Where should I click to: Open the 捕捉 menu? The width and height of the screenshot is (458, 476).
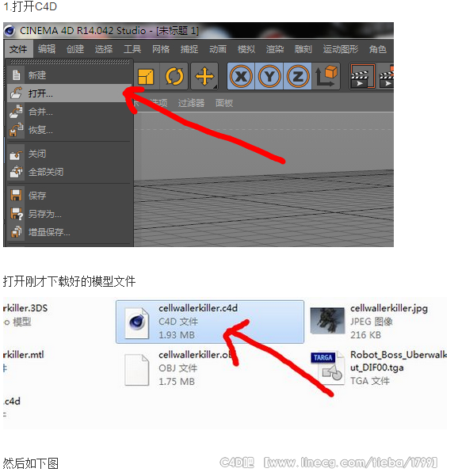[x=189, y=49]
